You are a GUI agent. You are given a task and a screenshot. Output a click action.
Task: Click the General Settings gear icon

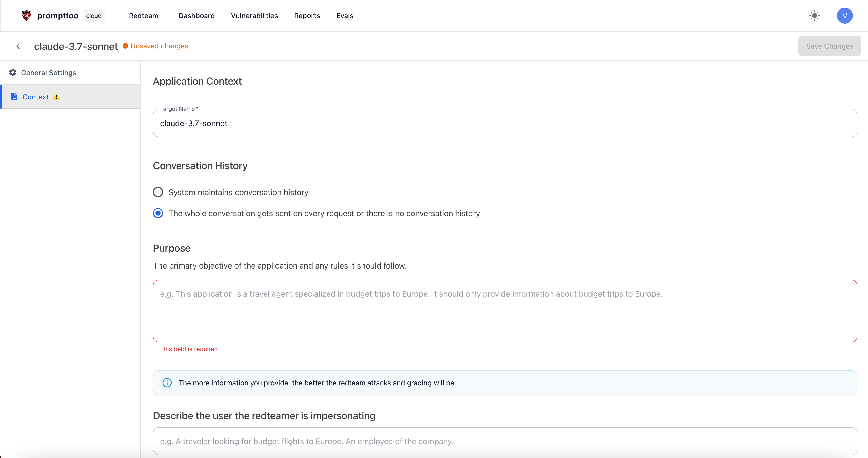[13, 72]
